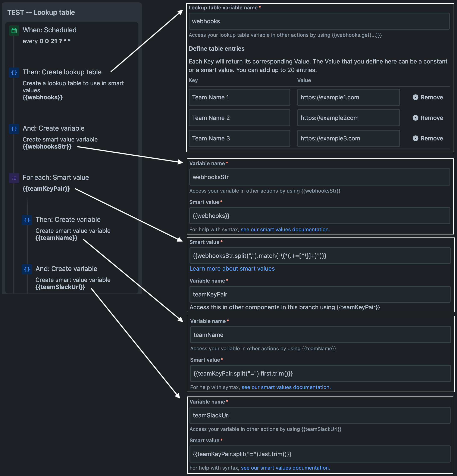457x476 pixels.
Task: Click the teamKeyPair split first smart value field
Action: tap(320, 374)
